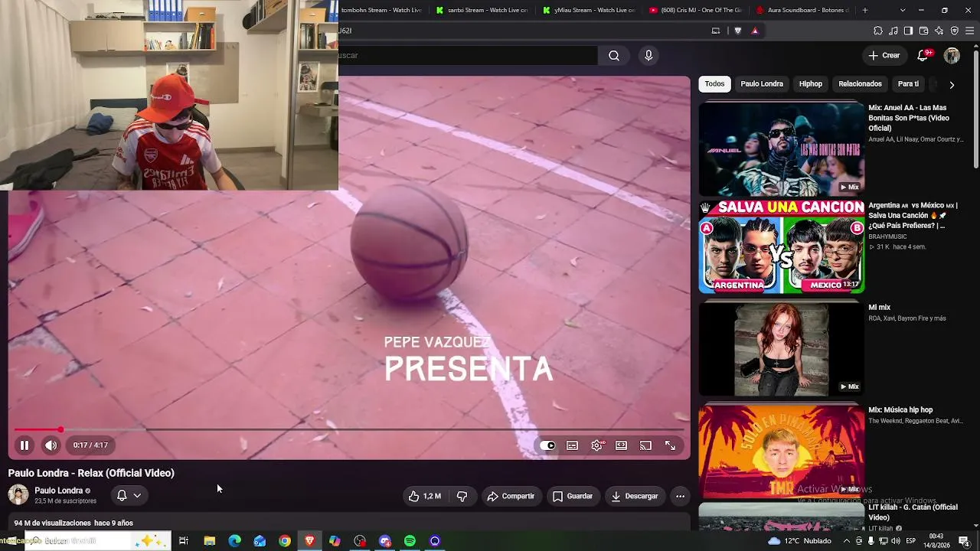Open the browser main hamburger menu
Screen dimensions: 980x551
click(970, 31)
